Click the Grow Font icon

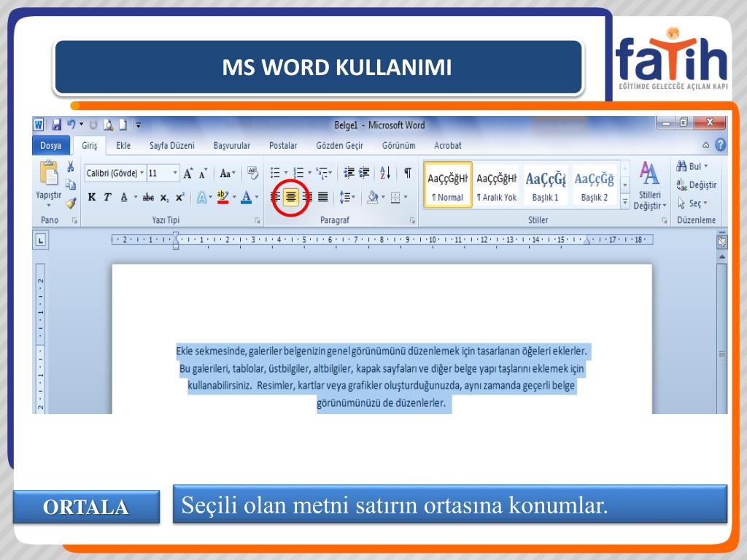(x=188, y=174)
